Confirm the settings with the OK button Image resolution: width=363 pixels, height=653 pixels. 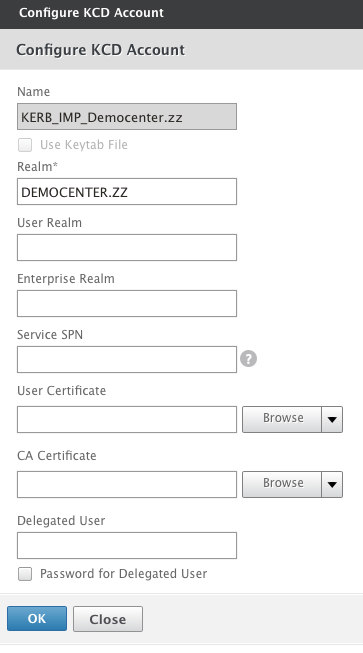click(37, 618)
